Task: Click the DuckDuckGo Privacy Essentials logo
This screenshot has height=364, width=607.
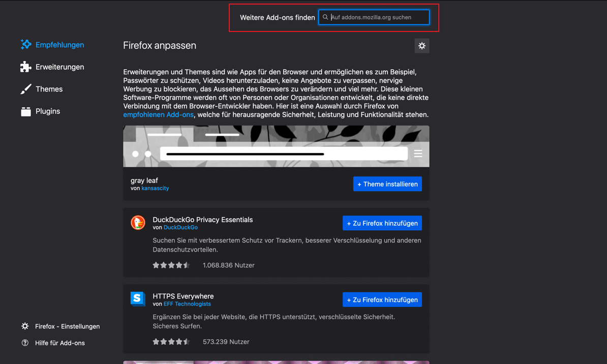Action: [x=138, y=223]
